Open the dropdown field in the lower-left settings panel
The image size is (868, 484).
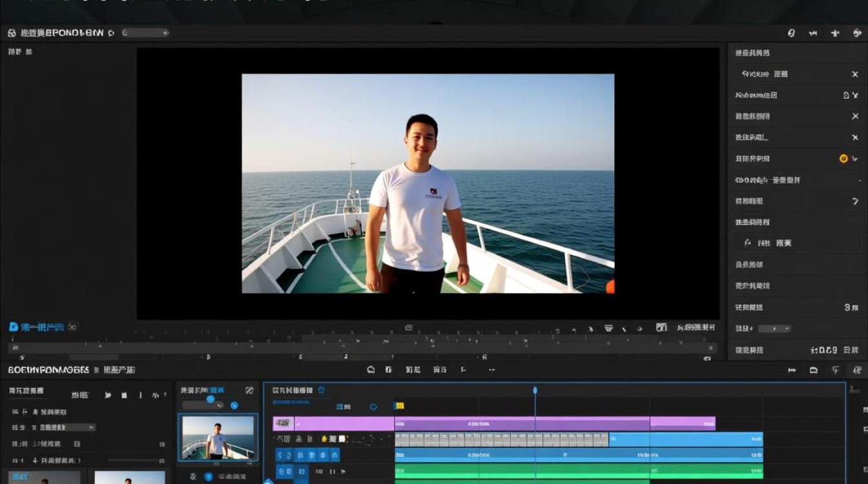67,427
